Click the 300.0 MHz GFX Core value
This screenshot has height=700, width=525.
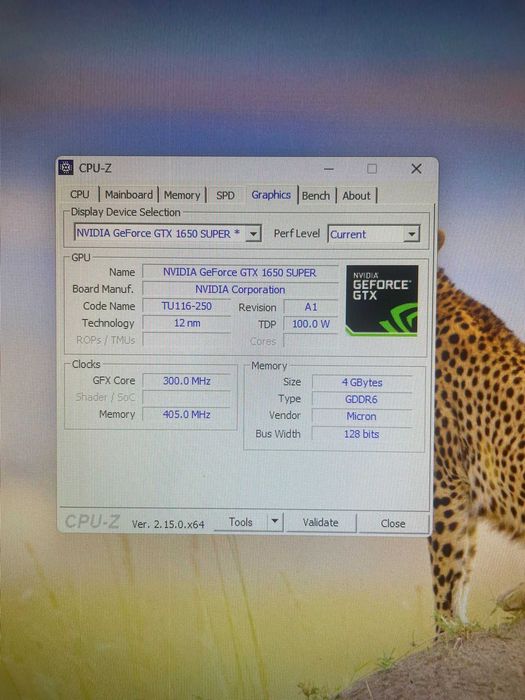pos(187,381)
